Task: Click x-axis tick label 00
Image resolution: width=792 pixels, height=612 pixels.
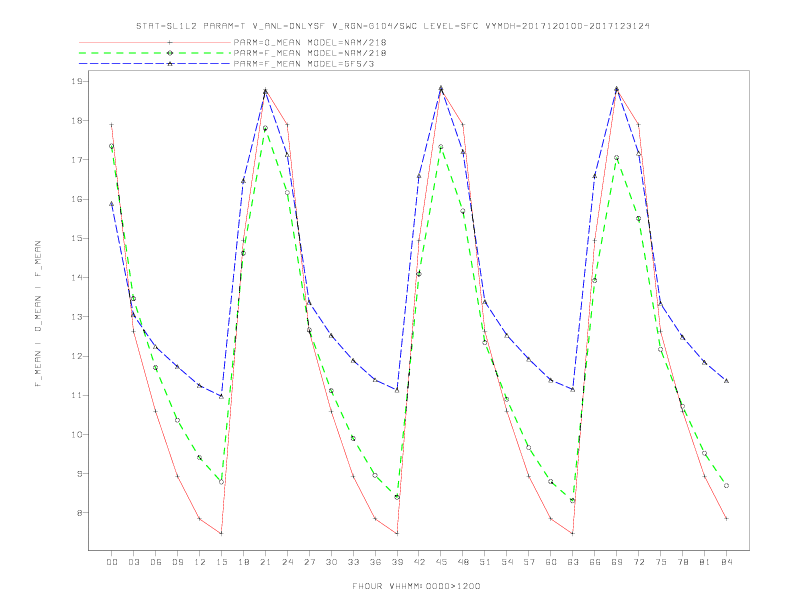Action: 112,562
